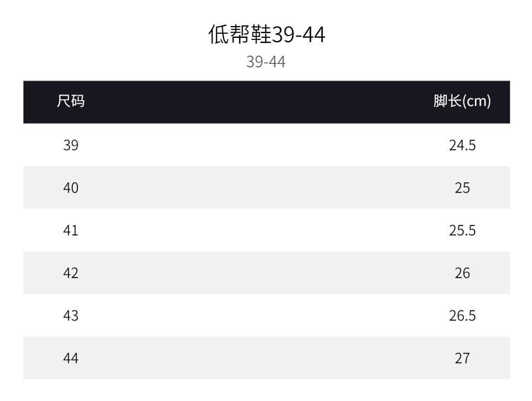532x401 pixels.
Task: Select size 43 in the 尺码 column
Action: [71, 316]
